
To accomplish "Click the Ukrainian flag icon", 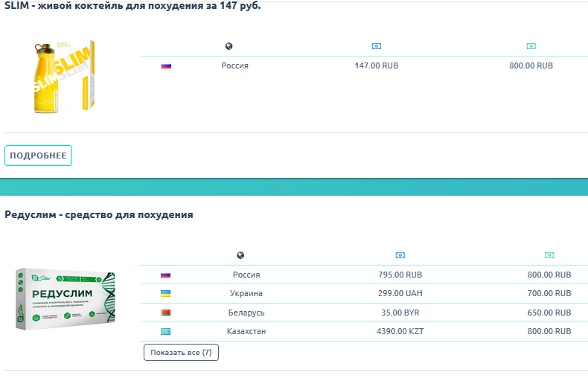I will [165, 294].
